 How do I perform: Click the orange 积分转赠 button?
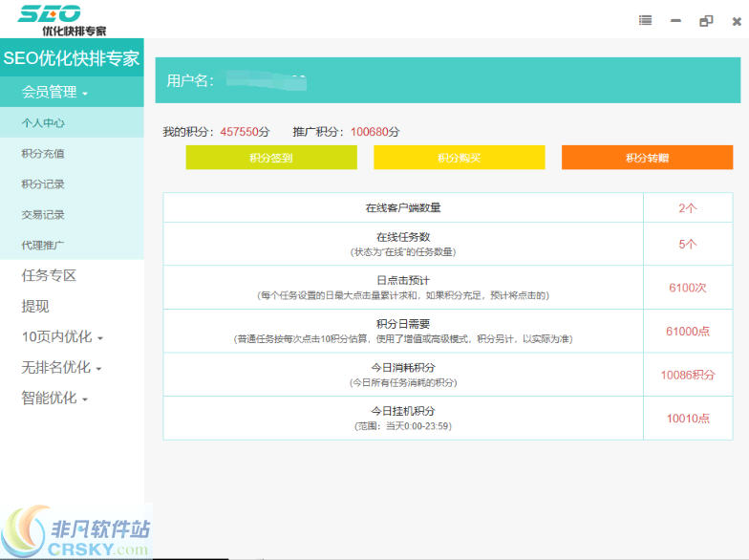click(x=648, y=157)
